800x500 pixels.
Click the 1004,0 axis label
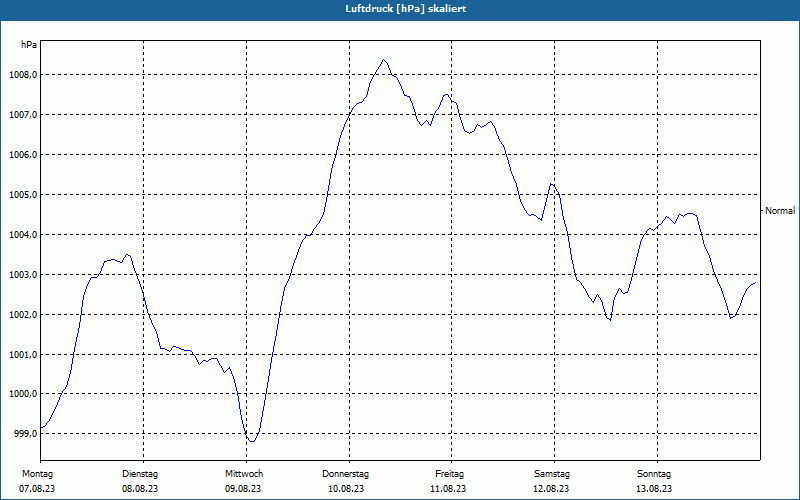(23, 235)
